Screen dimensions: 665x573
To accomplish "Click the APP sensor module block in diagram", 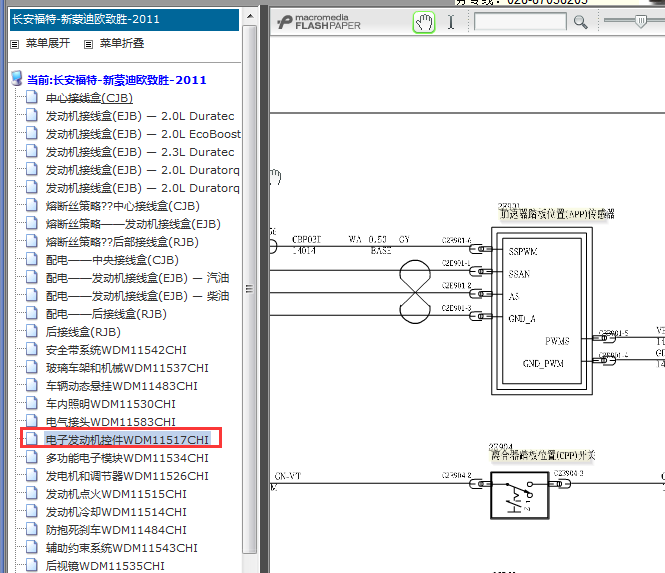I will pyautogui.click(x=542, y=311).
